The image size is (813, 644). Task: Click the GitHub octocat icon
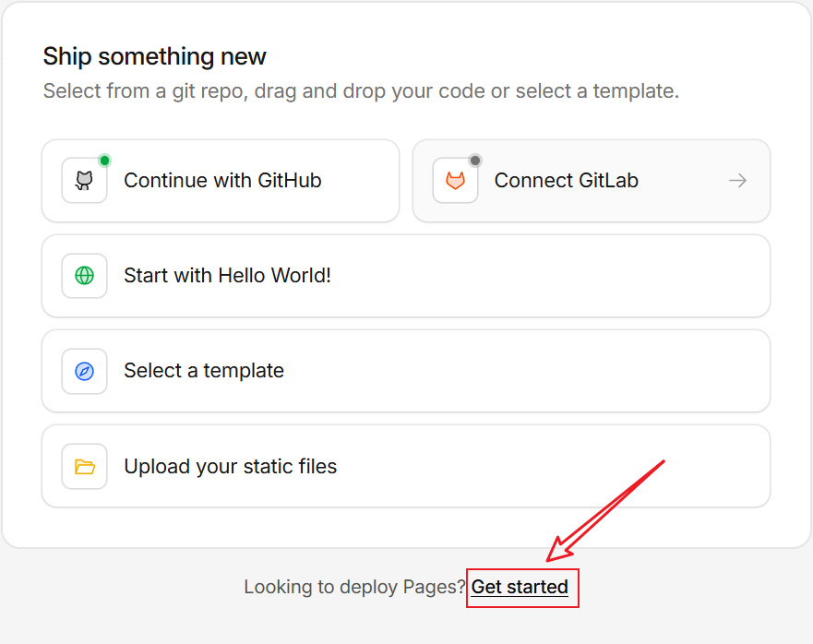point(84,181)
